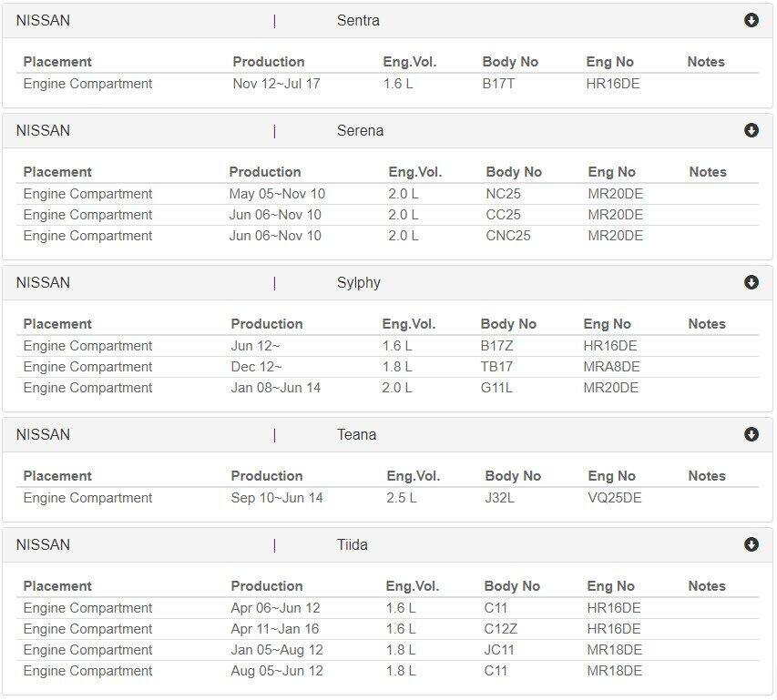
Task: Select Production column header in Sentra table
Action: (269, 62)
